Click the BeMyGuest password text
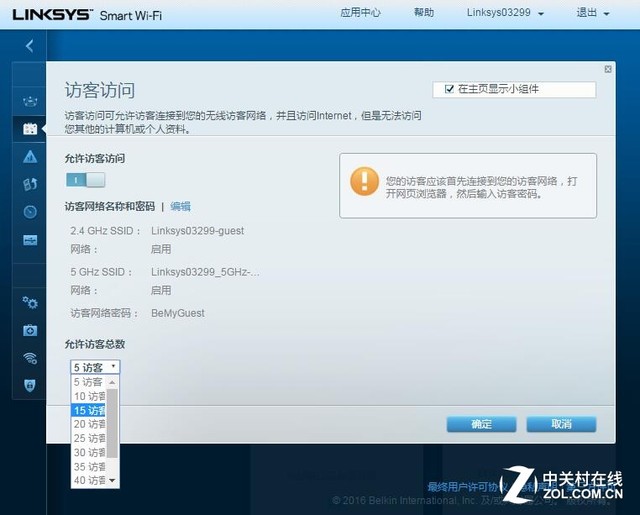The width and height of the screenshot is (640, 515). pos(178,313)
